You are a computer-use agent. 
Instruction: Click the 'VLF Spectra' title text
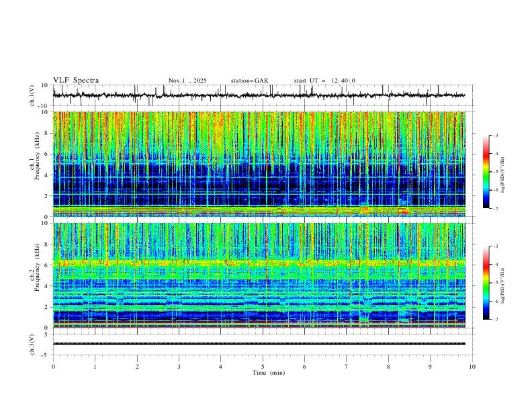76,81
